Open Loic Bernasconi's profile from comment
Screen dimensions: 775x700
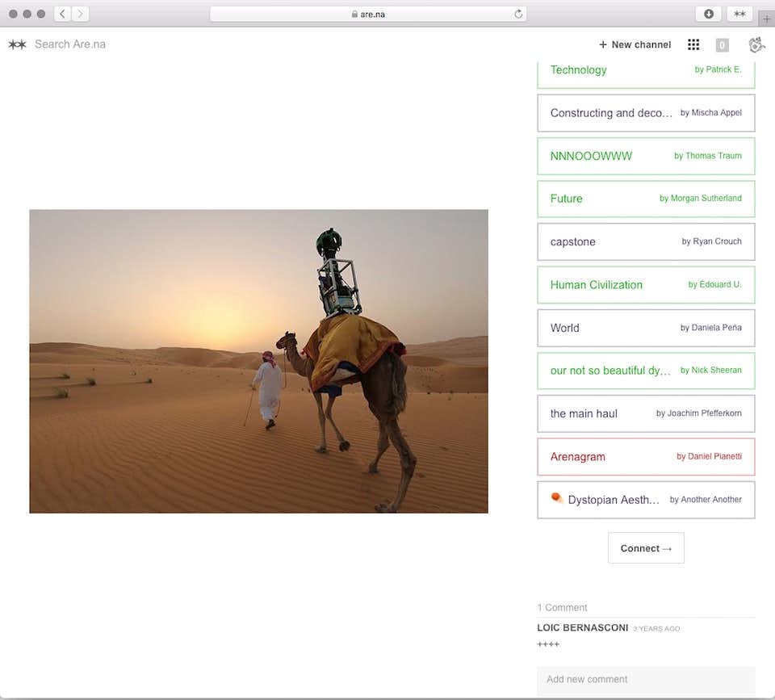(x=582, y=628)
